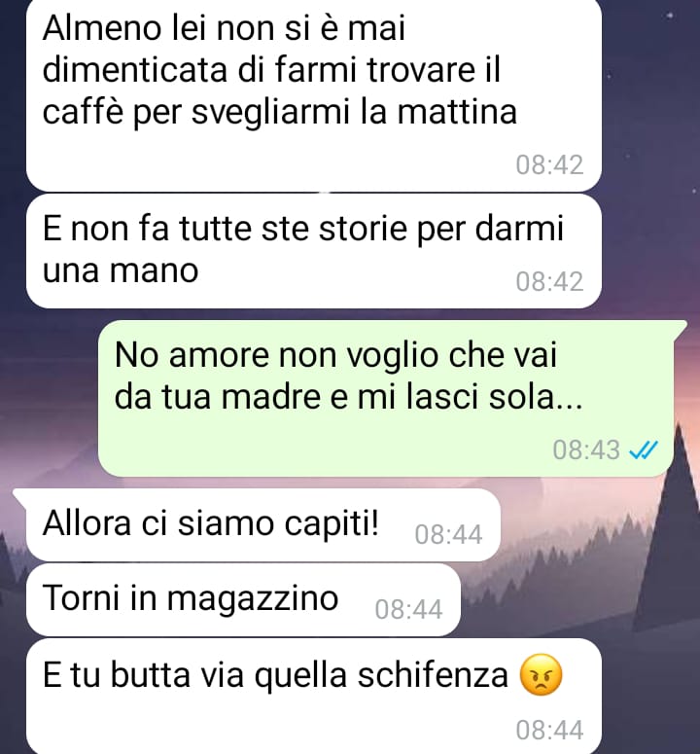Click the 08:42 time under the caffè message
The height and width of the screenshot is (754, 700).
point(549,165)
